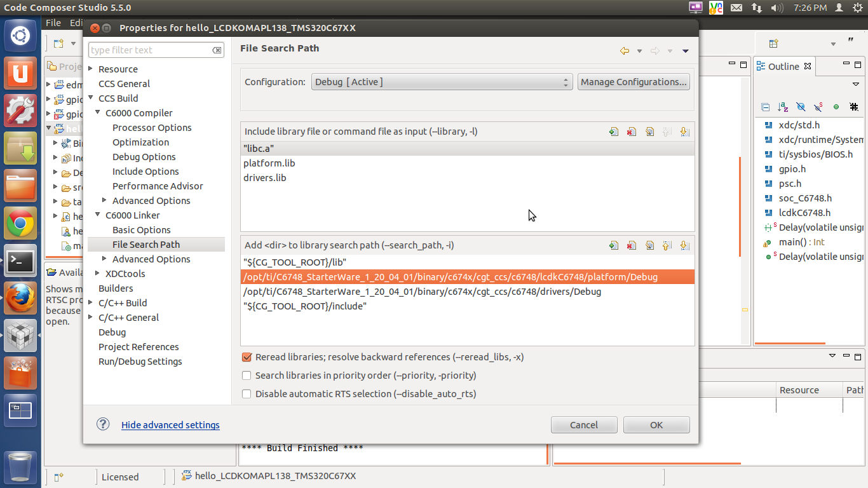The image size is (868, 488).
Task: Select platform.lib in the library list
Action: click(x=468, y=163)
